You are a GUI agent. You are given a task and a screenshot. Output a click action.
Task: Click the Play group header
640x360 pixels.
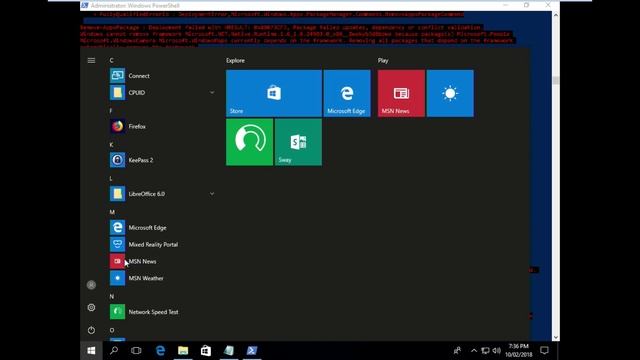tap(383, 60)
